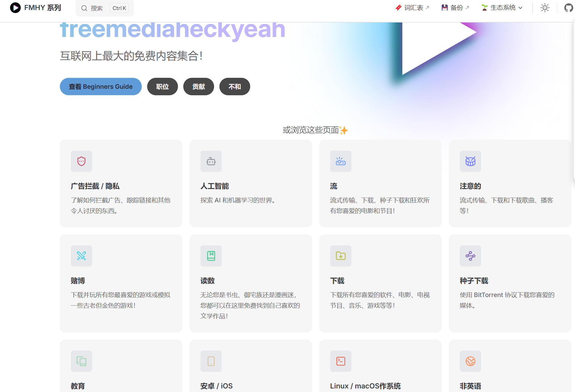The width and height of the screenshot is (575, 392).
Task: Click the network nodes icon on 种子下载 card
Action: 470,256
